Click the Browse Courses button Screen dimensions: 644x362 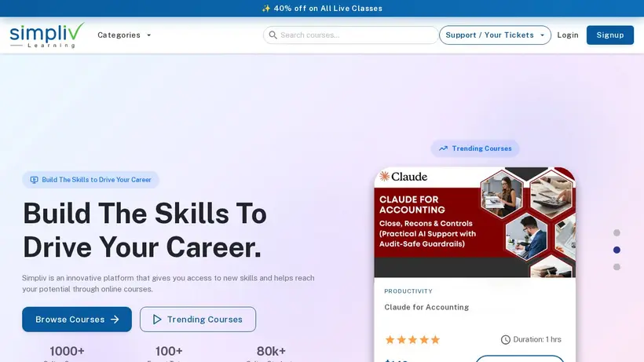click(77, 320)
